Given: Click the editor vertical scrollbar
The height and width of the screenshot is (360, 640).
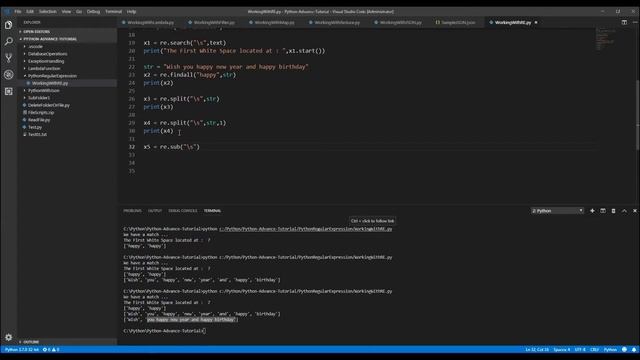Looking at the screenshot, I should [x=638, y=116].
